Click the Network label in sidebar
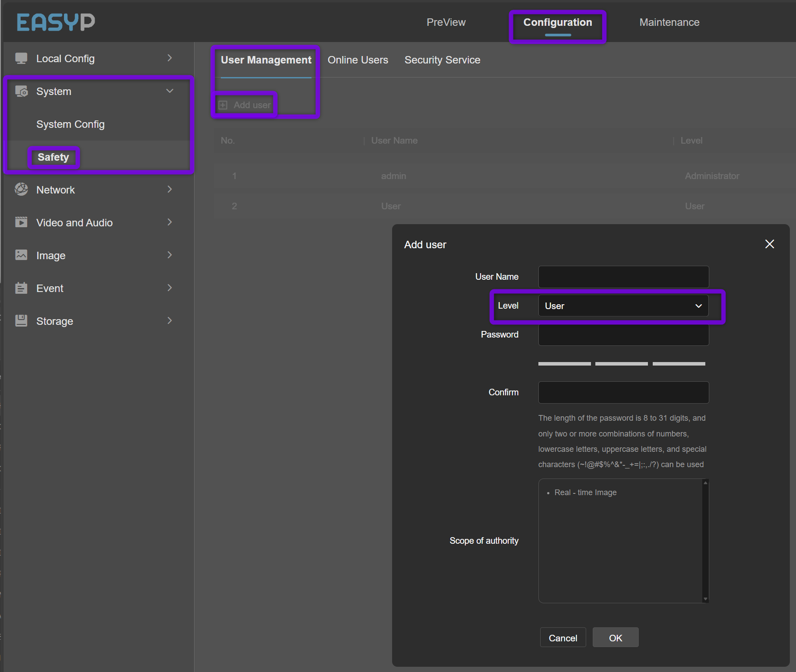The image size is (796, 672). click(56, 190)
